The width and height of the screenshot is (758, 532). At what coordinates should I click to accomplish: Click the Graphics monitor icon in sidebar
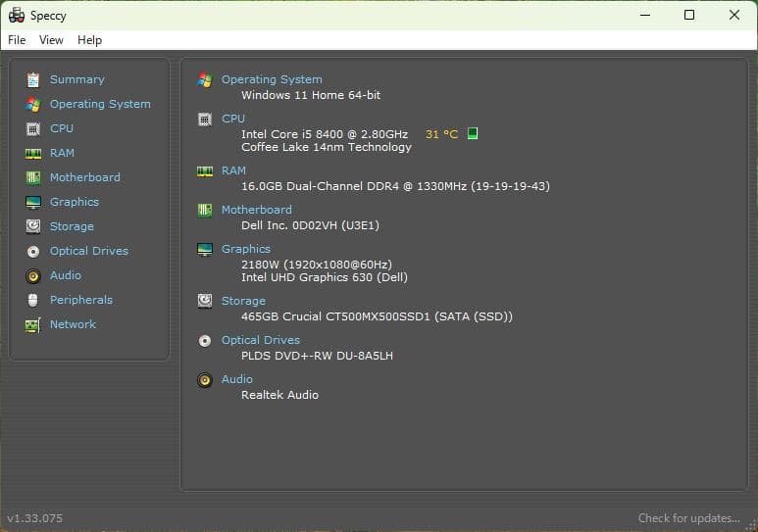click(33, 203)
